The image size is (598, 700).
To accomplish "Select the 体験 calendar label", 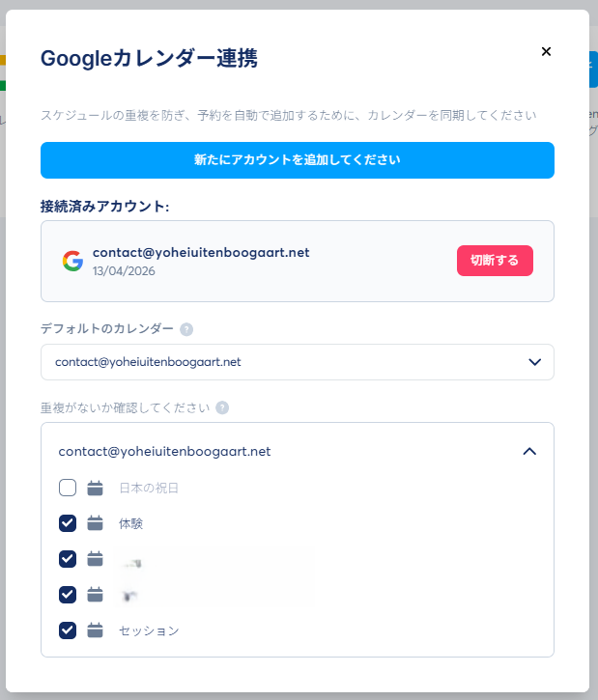I will (x=131, y=523).
